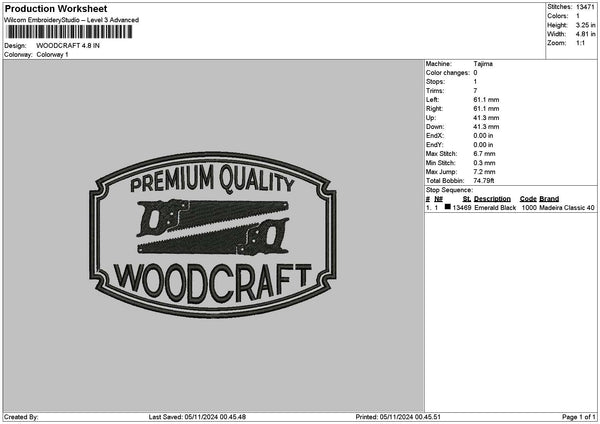600x424 pixels.
Task: Click the stitch count 13469 in the sequence
Action: [462, 208]
